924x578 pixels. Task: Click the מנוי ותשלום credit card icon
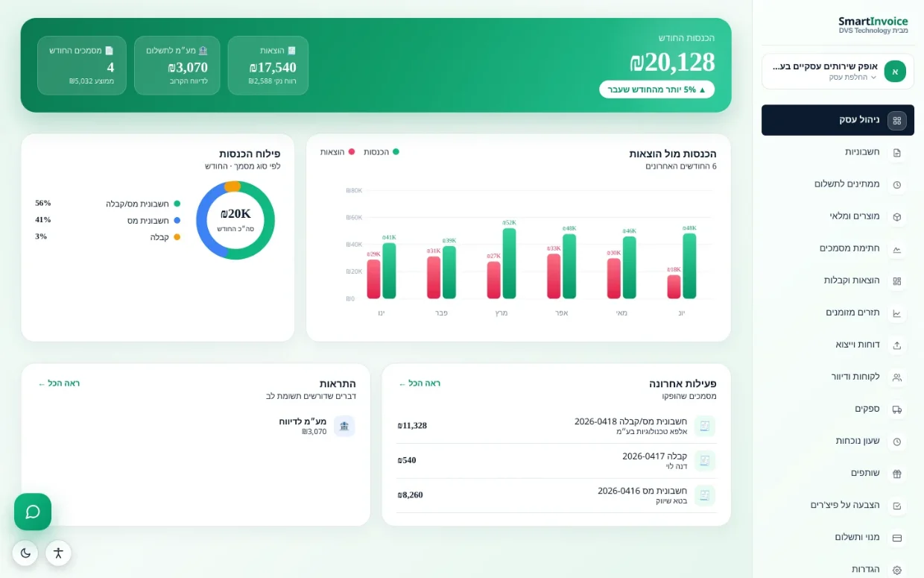click(897, 538)
